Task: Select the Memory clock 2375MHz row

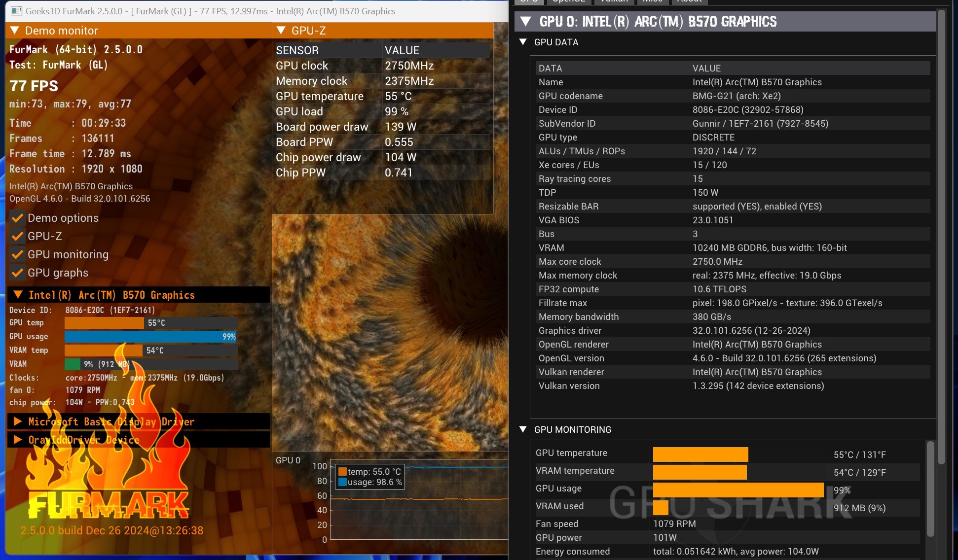Action: point(382,81)
